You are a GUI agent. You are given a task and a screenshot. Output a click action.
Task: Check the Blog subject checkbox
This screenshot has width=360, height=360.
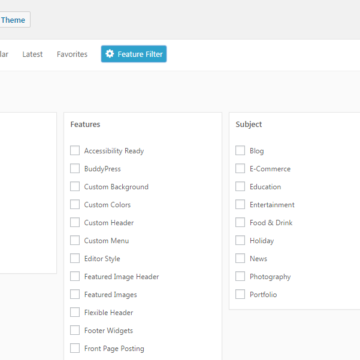tap(240, 150)
